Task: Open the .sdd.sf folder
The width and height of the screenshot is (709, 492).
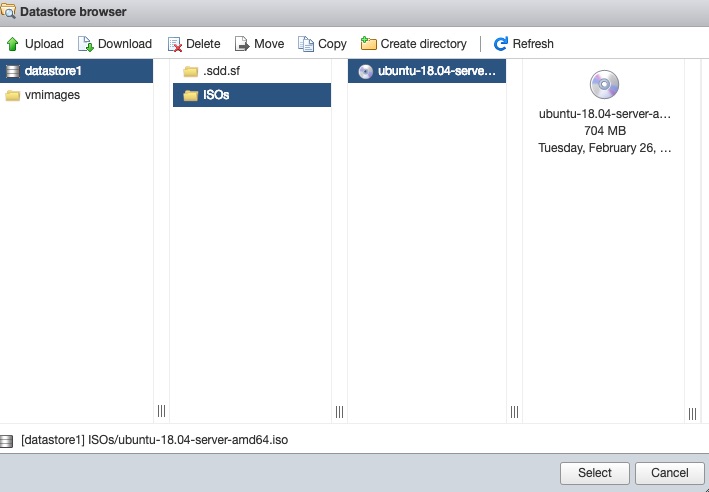Action: pos(252,71)
